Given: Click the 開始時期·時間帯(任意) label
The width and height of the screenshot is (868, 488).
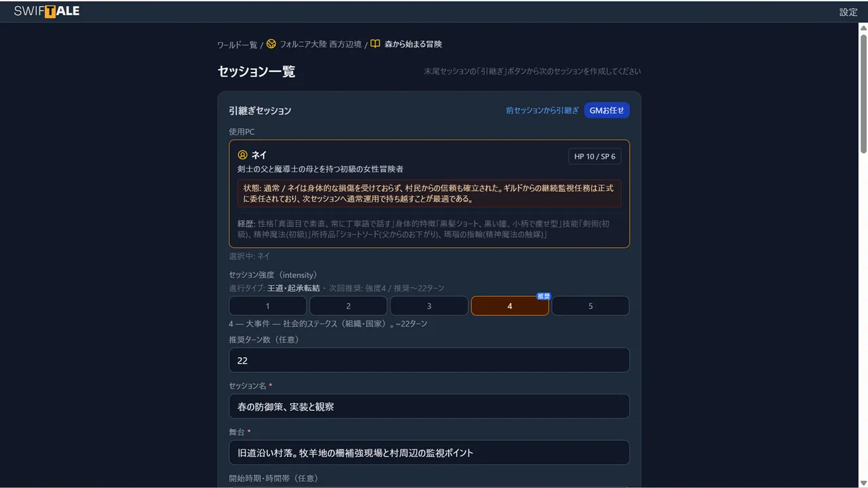Looking at the screenshot, I should coord(273,478).
